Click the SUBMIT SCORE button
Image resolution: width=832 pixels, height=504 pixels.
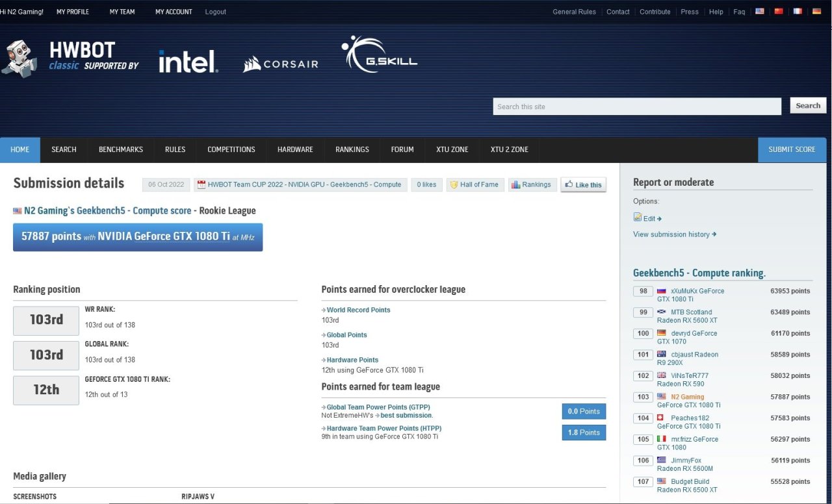(792, 150)
